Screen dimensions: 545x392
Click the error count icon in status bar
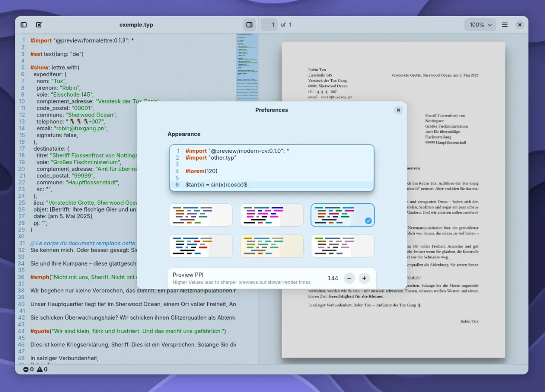26,369
